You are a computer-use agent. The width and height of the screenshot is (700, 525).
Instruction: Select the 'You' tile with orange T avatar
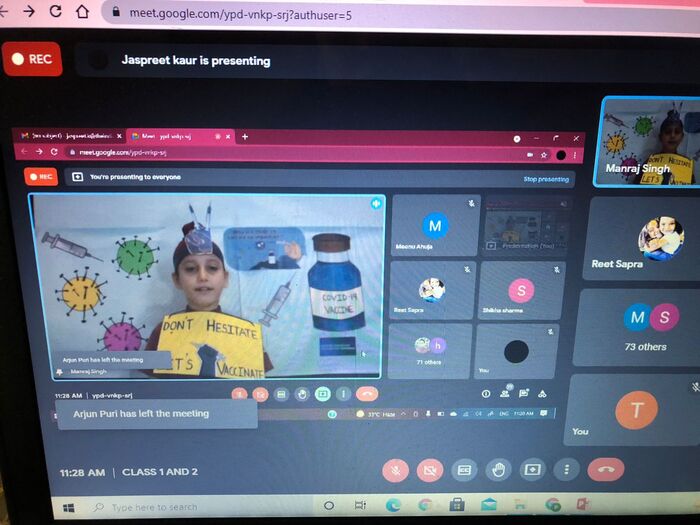tap(633, 410)
